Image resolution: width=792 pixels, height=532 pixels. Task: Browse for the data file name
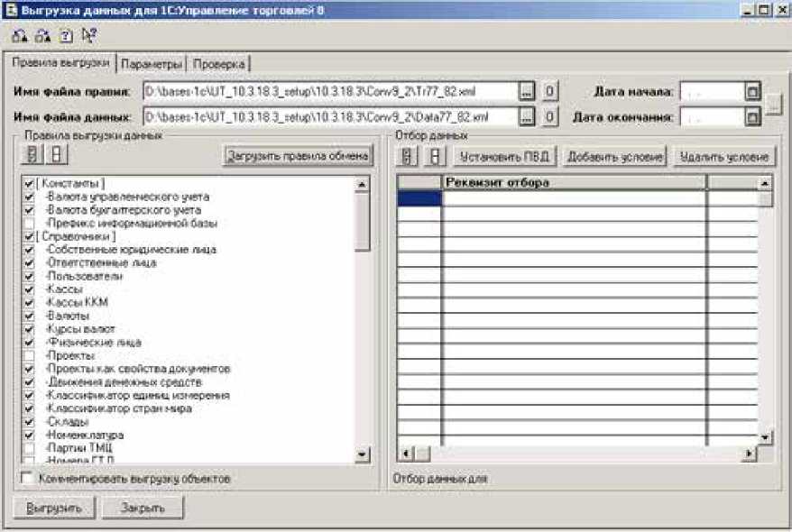tap(527, 116)
